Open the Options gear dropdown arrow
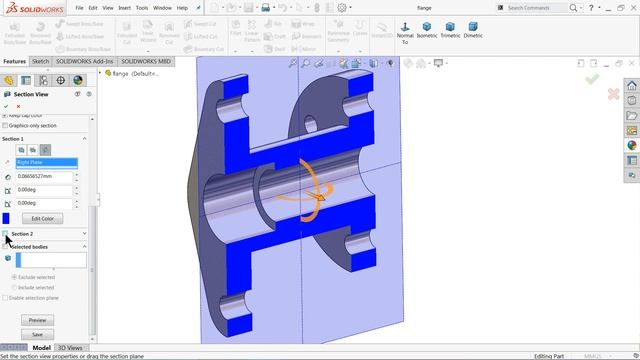640x360 pixels. [x=351, y=8]
